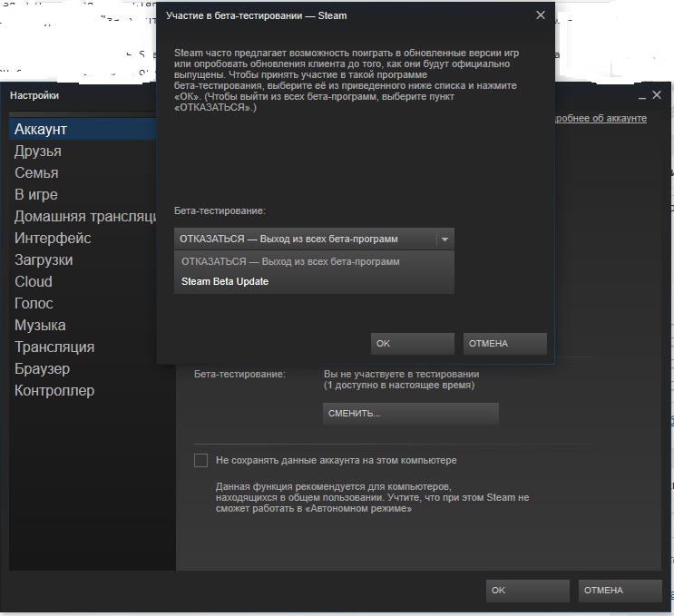Close the beta participation dialog
Screen dimensions: 674x616
[x=541, y=15]
